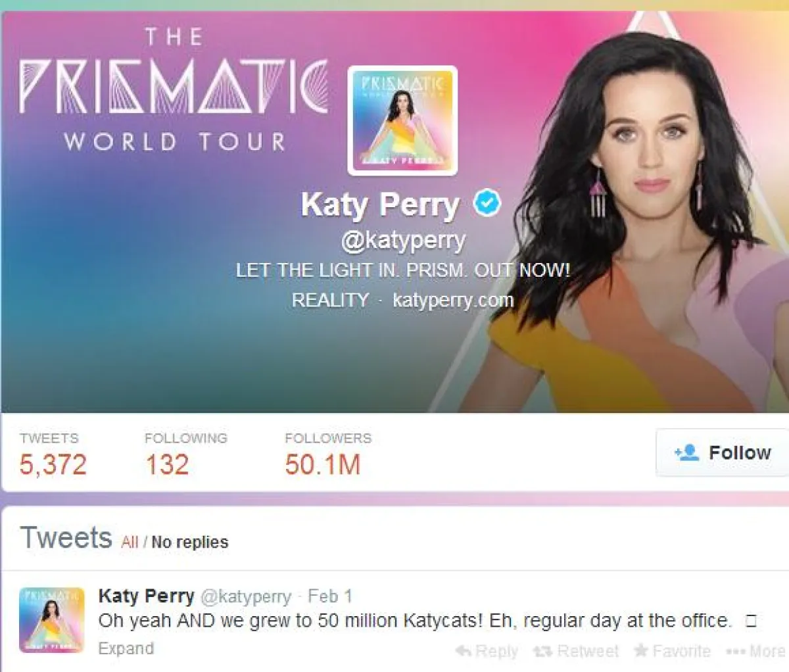Screen dimensions: 789x672
Task: Open the 50.1M Followers list
Action: click(x=328, y=454)
